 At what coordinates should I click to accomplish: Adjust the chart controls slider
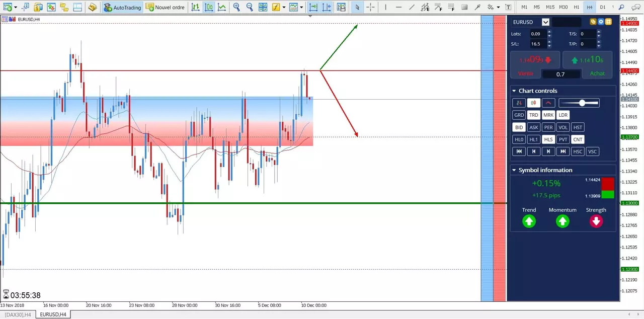pyautogui.click(x=579, y=103)
